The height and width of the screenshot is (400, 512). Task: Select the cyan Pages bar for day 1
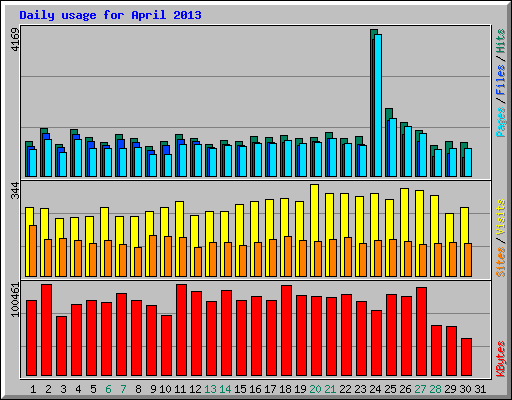(33, 163)
